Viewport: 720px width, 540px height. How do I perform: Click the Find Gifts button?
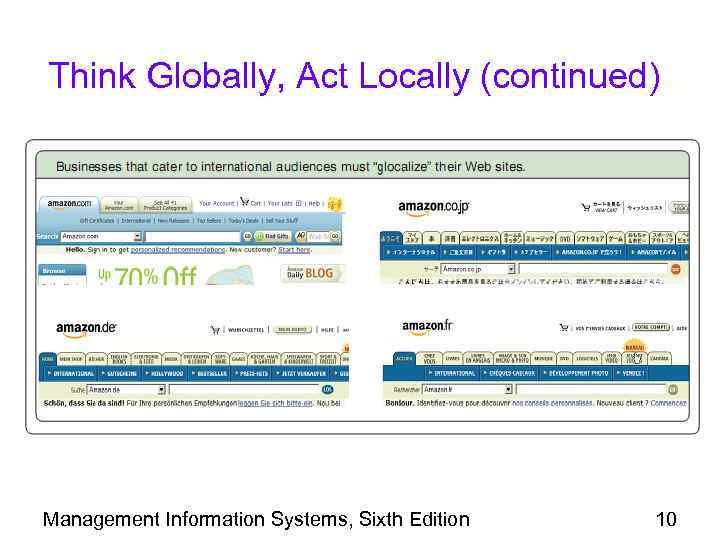coord(272,236)
